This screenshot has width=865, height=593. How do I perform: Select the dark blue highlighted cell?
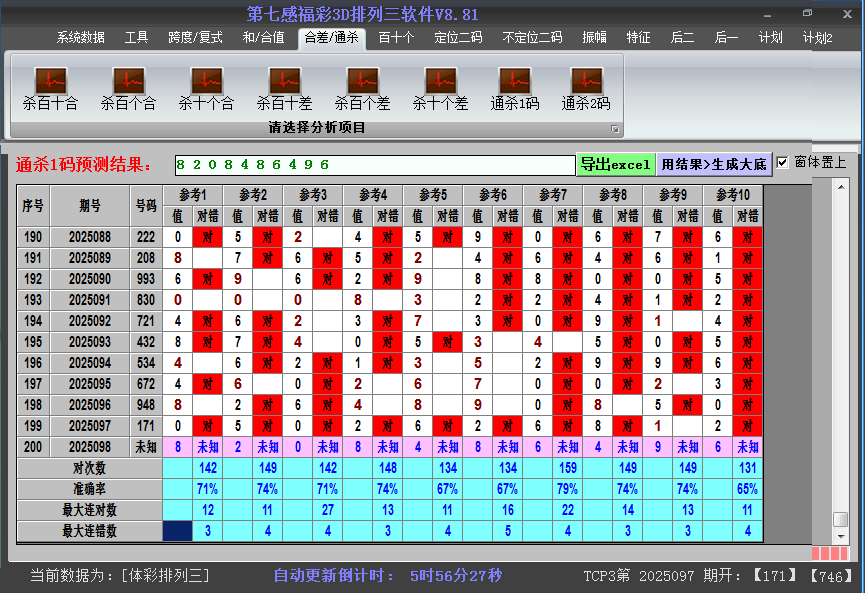coord(178,531)
